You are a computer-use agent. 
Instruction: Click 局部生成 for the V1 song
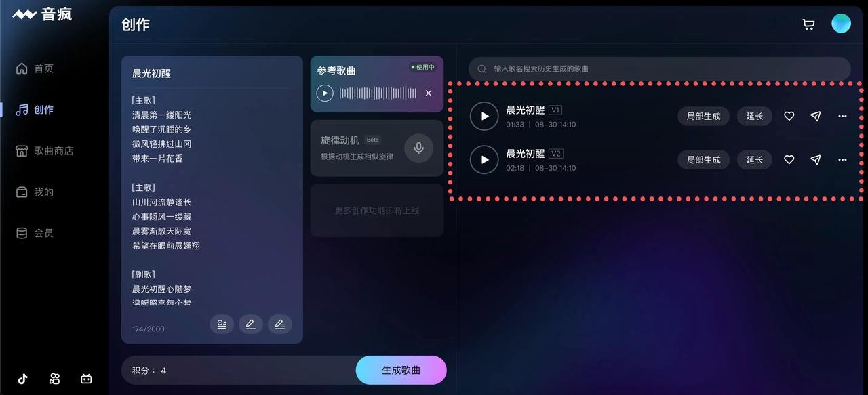703,117
